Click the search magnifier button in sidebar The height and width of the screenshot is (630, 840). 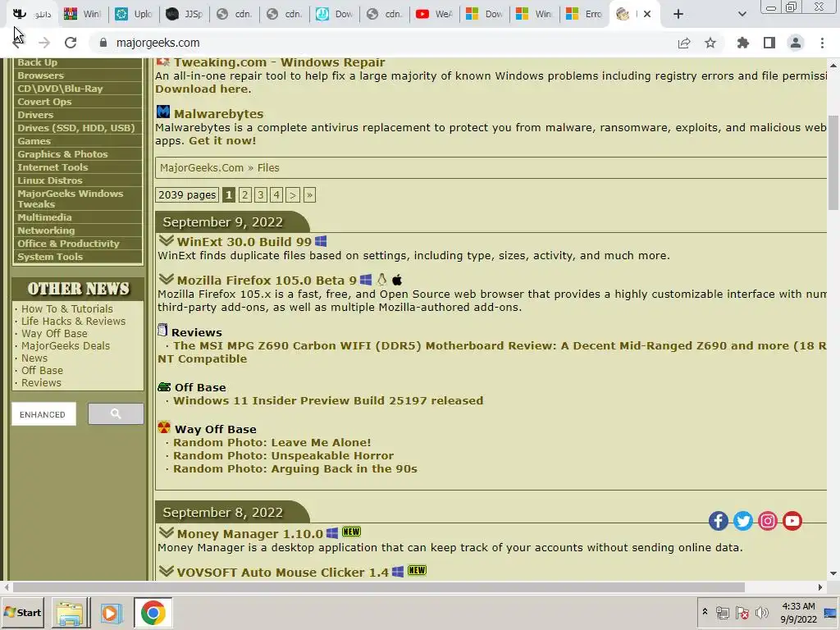(116, 413)
